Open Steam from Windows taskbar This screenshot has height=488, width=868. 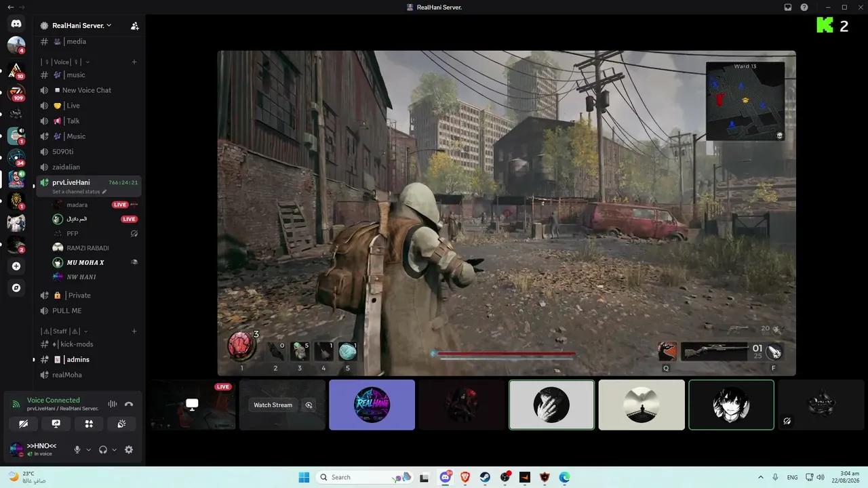click(486, 477)
